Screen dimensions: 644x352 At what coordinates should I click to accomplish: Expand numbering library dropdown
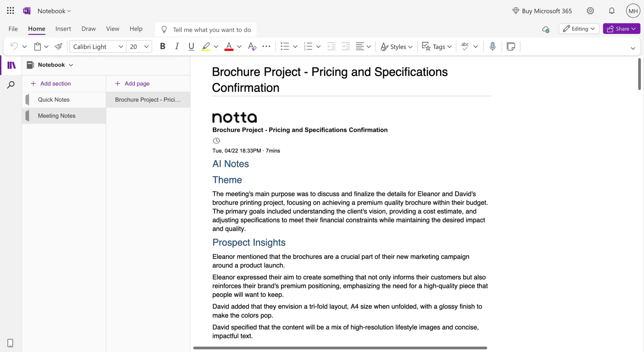[x=318, y=47]
